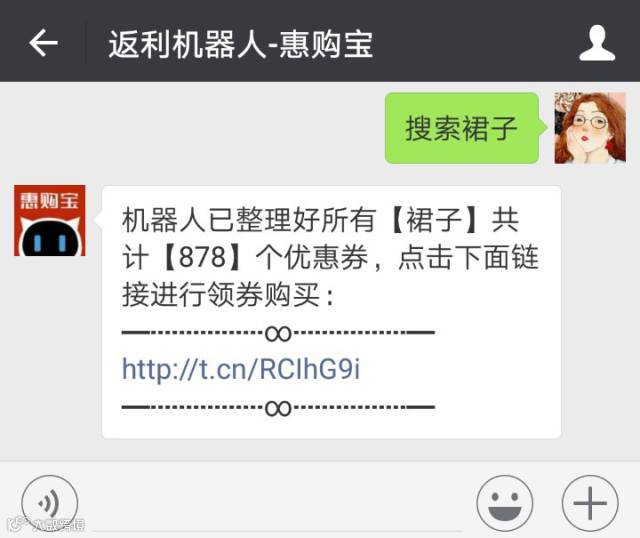Tap the chat title 返利机器人-惠购宝

(241, 44)
